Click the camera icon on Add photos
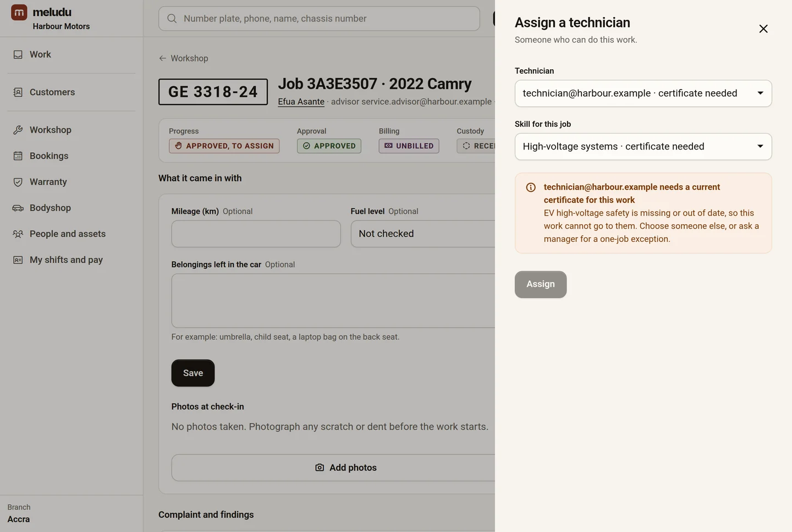Viewport: 792px width, 532px height. [x=320, y=468]
